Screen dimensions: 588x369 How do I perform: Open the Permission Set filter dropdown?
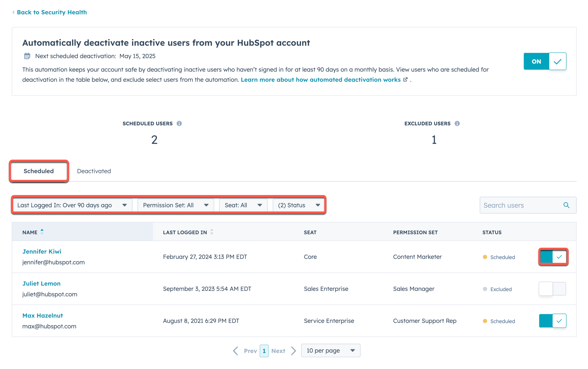click(x=175, y=205)
